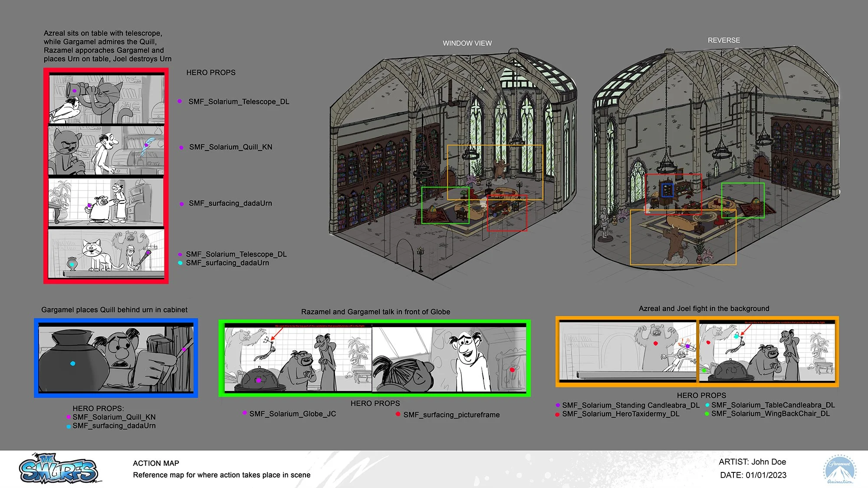
Task: Click red dot beside SMF_Solarium_HeroTaxidermy_DL
Action: coord(557,415)
